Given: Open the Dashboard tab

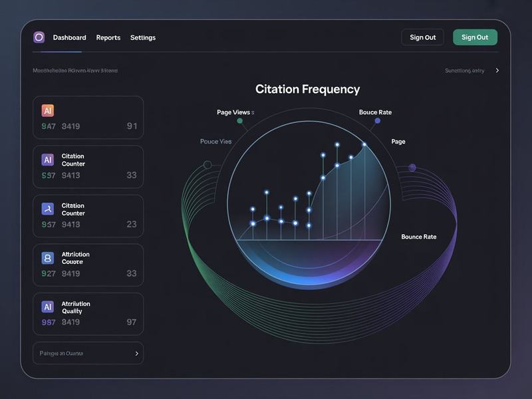Looking at the screenshot, I should 70,38.
